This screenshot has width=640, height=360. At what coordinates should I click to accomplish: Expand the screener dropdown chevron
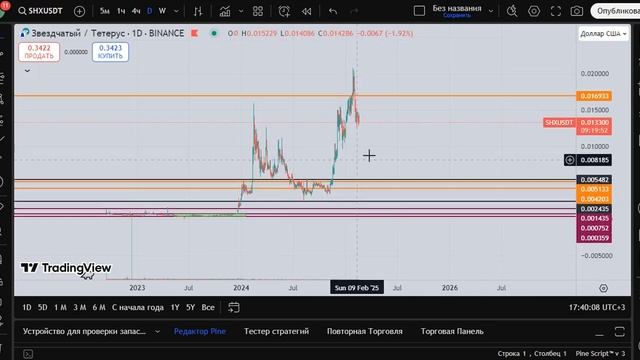[x=158, y=331]
